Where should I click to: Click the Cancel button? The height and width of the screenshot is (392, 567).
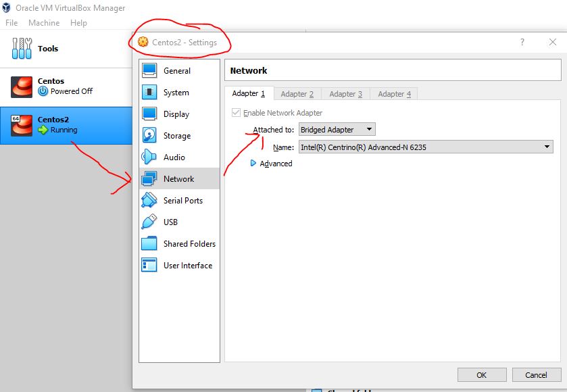[x=536, y=375]
